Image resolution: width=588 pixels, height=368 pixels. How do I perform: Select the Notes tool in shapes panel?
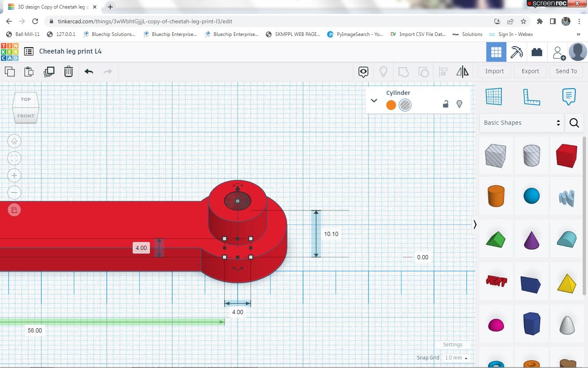569,97
